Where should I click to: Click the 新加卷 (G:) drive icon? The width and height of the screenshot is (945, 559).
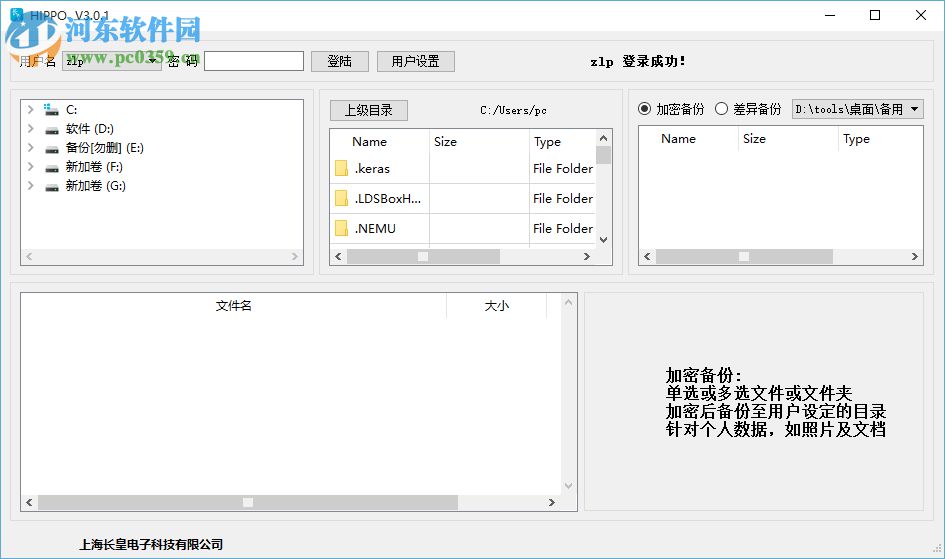click(x=52, y=186)
